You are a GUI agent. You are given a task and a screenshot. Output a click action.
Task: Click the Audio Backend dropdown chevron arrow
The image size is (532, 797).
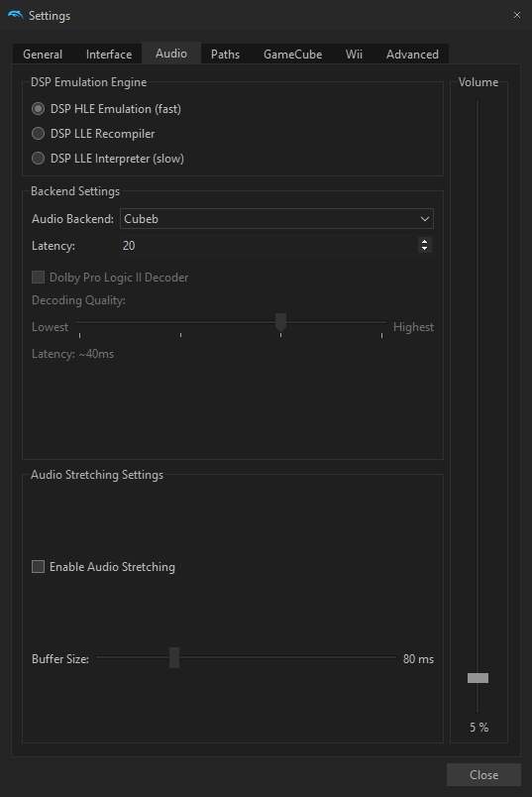(425, 219)
